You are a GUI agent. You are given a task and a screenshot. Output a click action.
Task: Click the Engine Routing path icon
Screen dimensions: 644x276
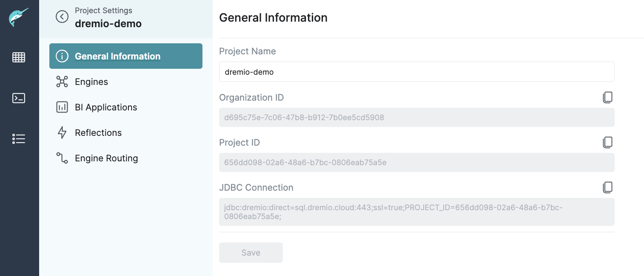(x=62, y=158)
